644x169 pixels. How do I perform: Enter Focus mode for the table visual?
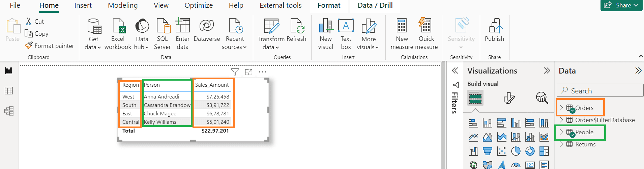(248, 72)
